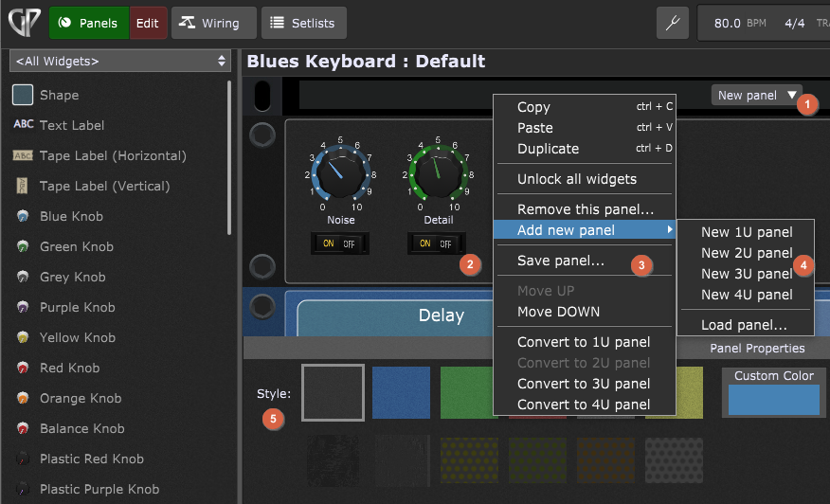The image size is (830, 504).
Task: Choose Duplicate from context menu
Action: (x=585, y=148)
